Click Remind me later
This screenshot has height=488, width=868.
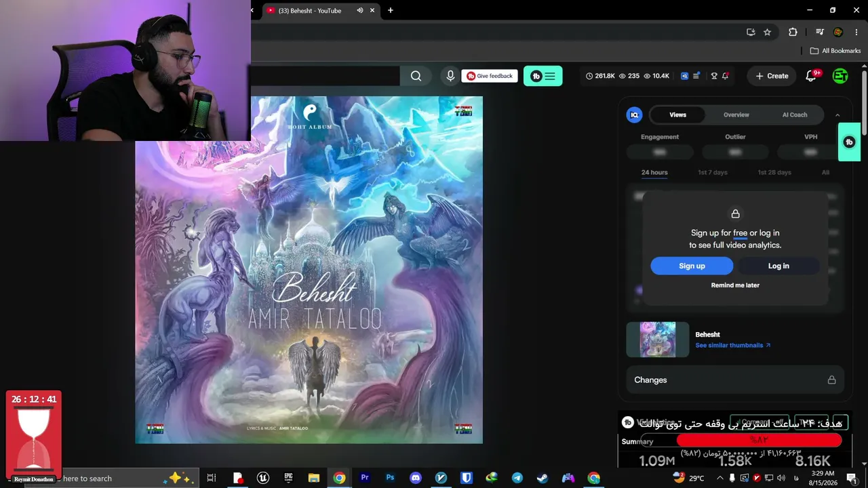click(735, 285)
